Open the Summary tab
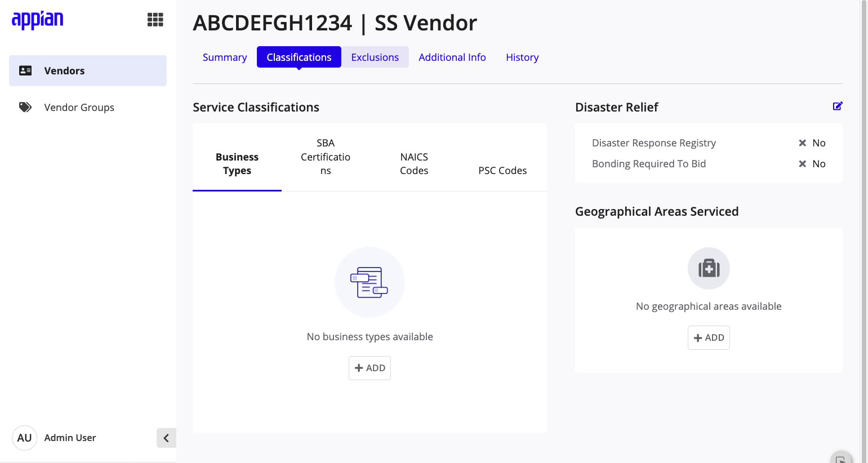 pyautogui.click(x=225, y=57)
